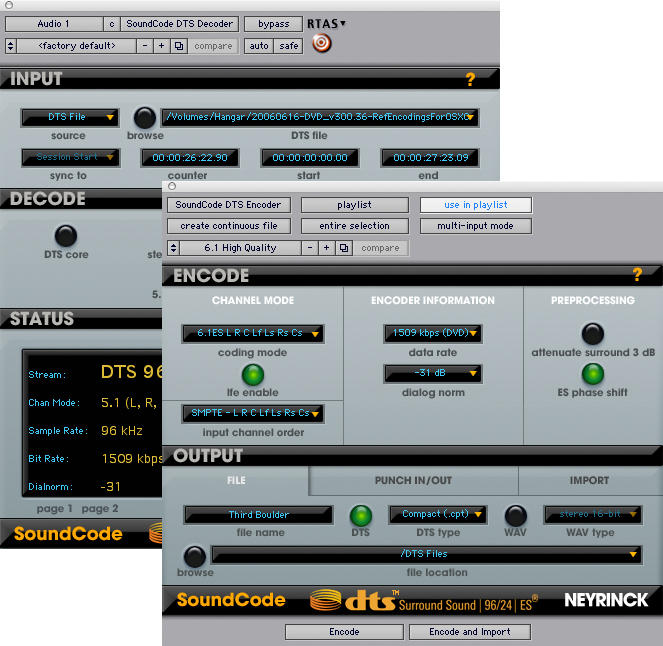This screenshot has height=646, width=663.
Task: Open the Input section help question mark
Action: [x=470, y=79]
